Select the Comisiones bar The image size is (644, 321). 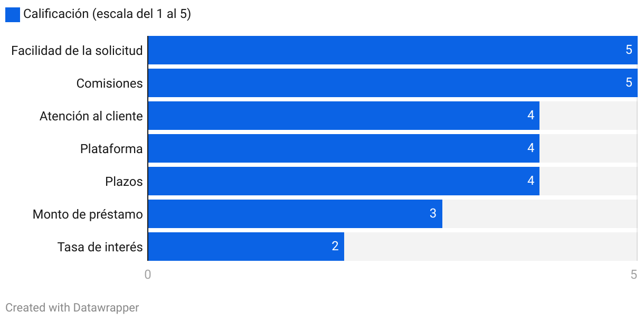[x=393, y=83]
